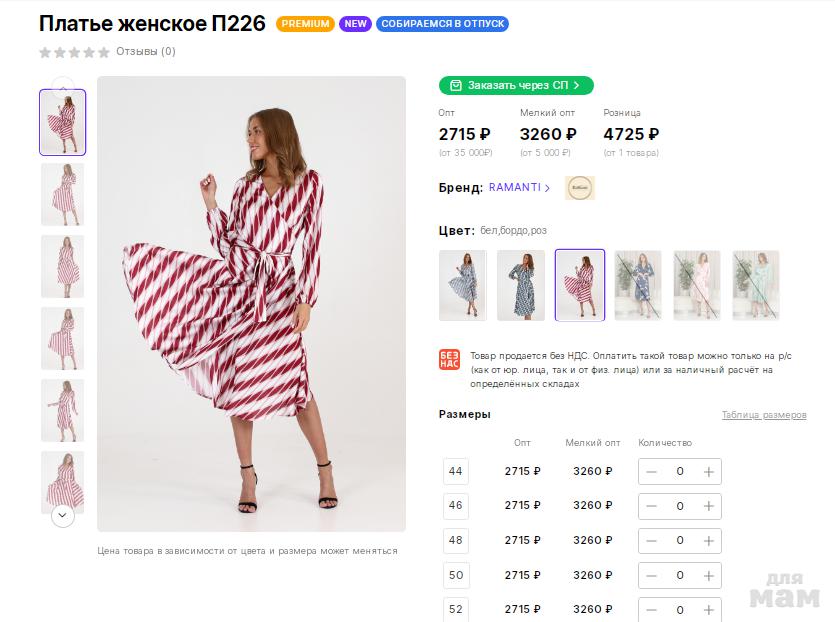Viewport: 835px width, 622px height.
Task: Select the dark blue patterned color swatch
Action: [521, 285]
